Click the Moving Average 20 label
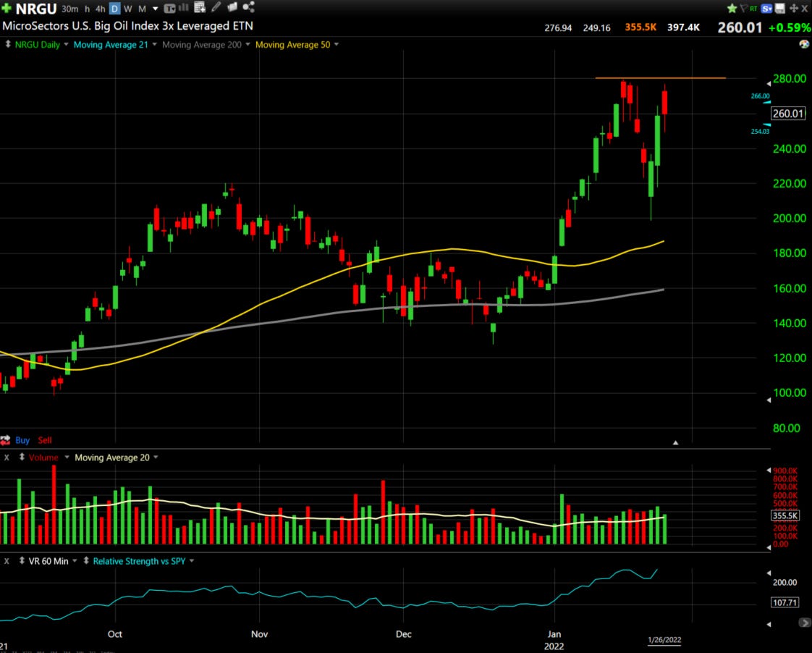Image resolution: width=812 pixels, height=653 pixels. coord(112,458)
